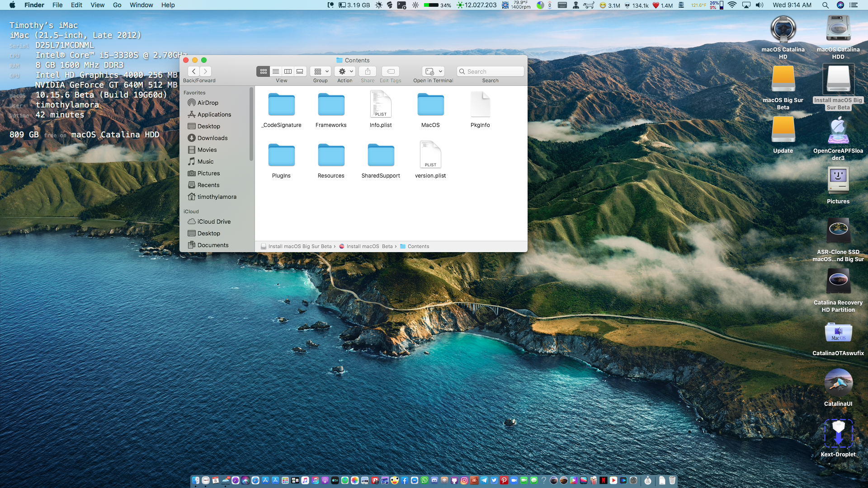This screenshot has width=868, height=488.
Task: Click iCloud Drive in the sidebar
Action: [x=214, y=221]
